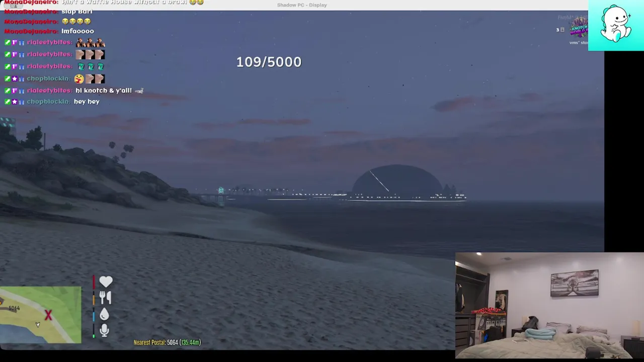Click the '5064' postal label on minimap
Viewport: 644px width, 362px height.
tap(14, 308)
